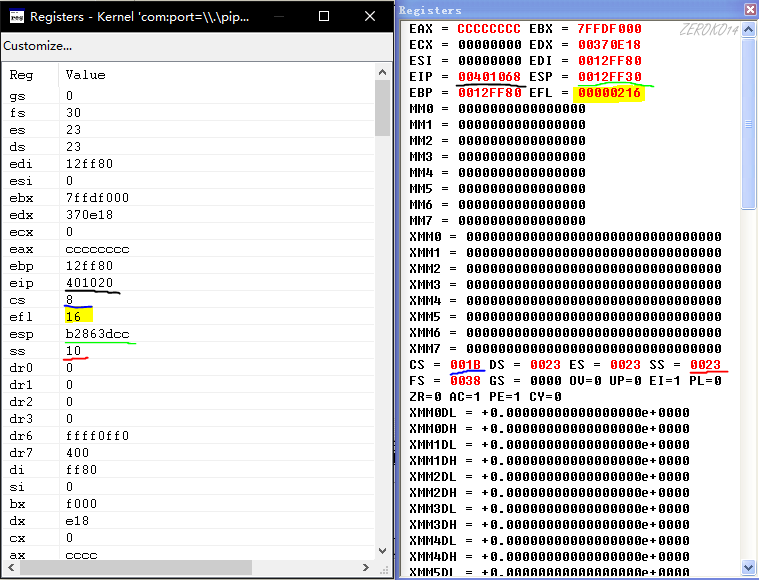Click the MM0 register value
The image size is (759, 580).
(x=522, y=109)
